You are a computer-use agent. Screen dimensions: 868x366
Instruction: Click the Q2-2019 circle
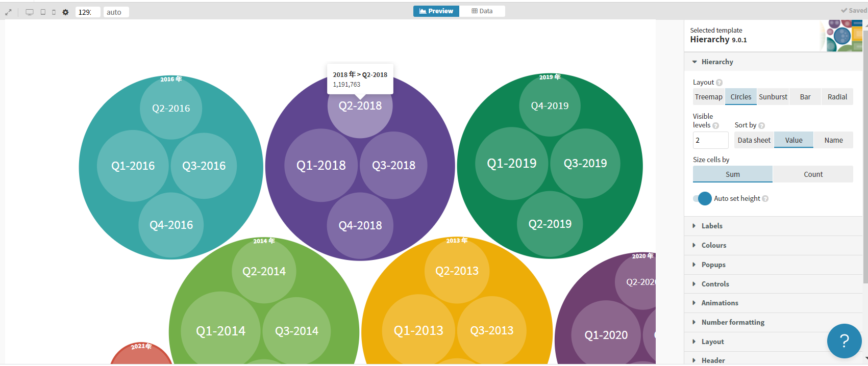click(x=550, y=224)
